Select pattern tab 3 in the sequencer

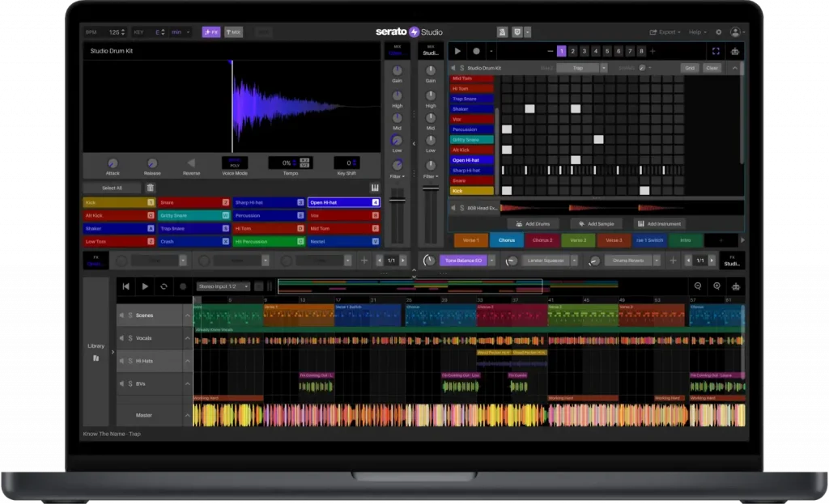pyautogui.click(x=585, y=51)
